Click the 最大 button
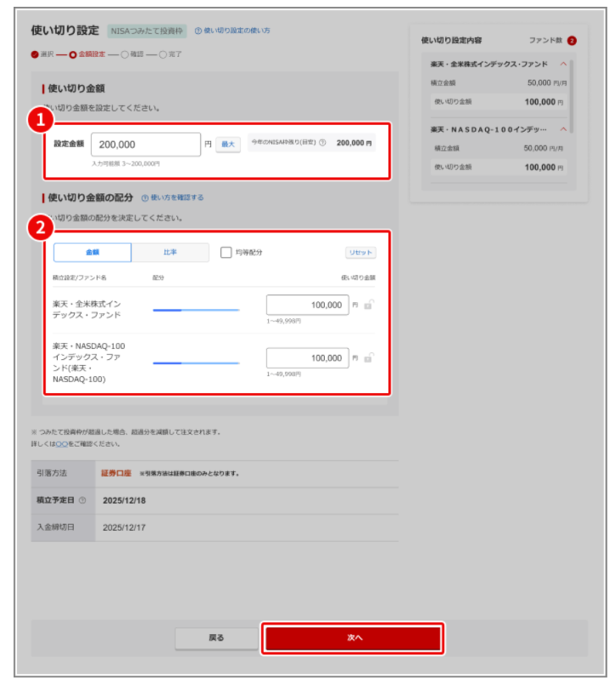 [x=228, y=143]
